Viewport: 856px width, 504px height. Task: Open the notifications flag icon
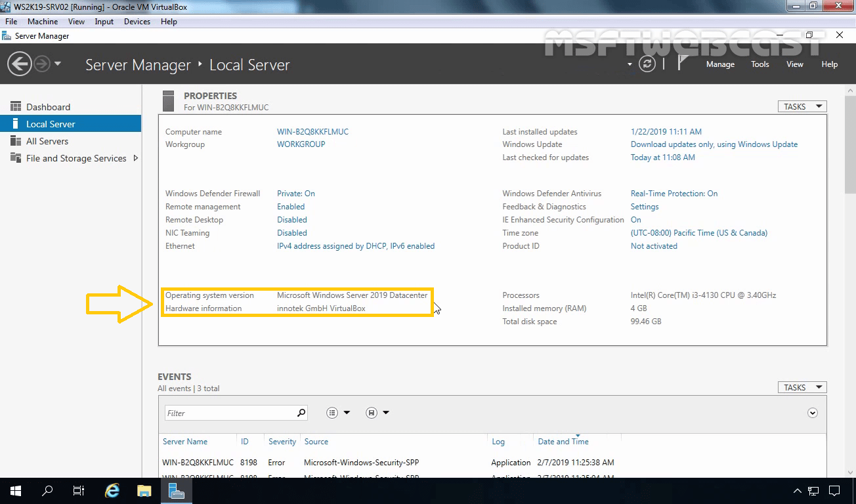pyautogui.click(x=683, y=63)
